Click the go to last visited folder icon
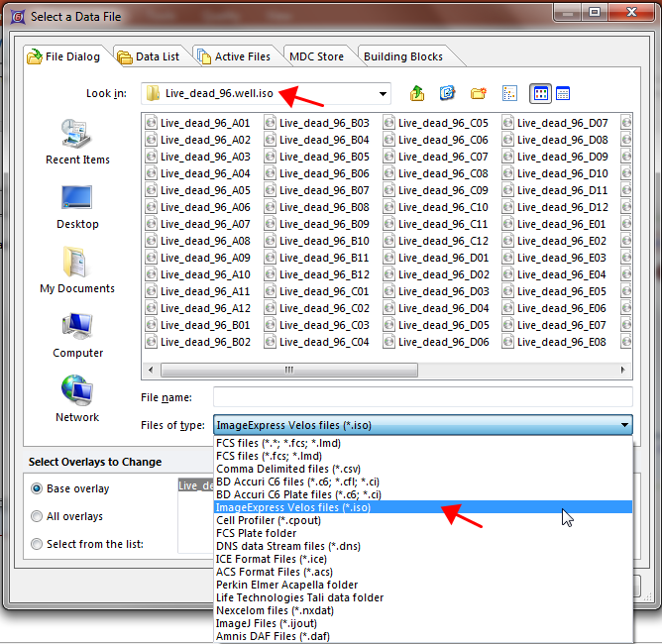The image size is (662, 644). 448,93
